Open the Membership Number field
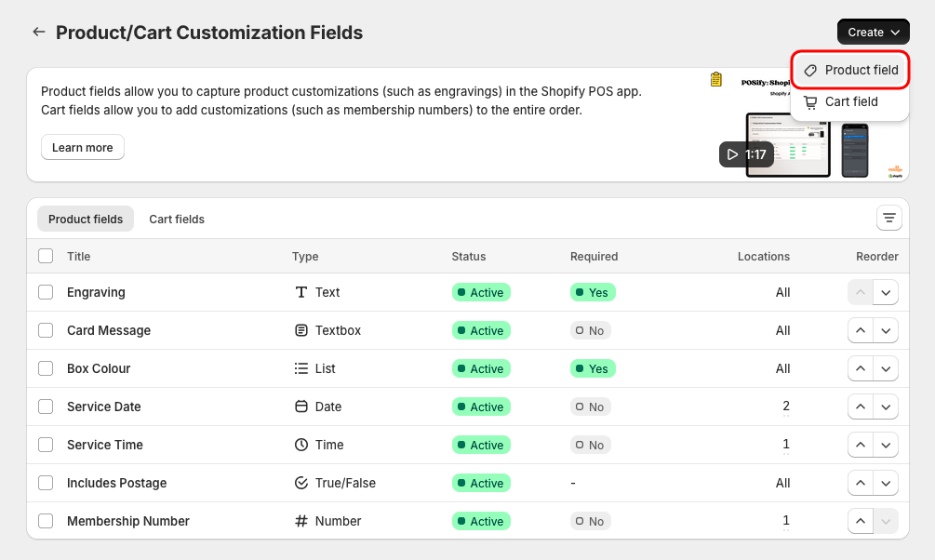 pyautogui.click(x=128, y=521)
